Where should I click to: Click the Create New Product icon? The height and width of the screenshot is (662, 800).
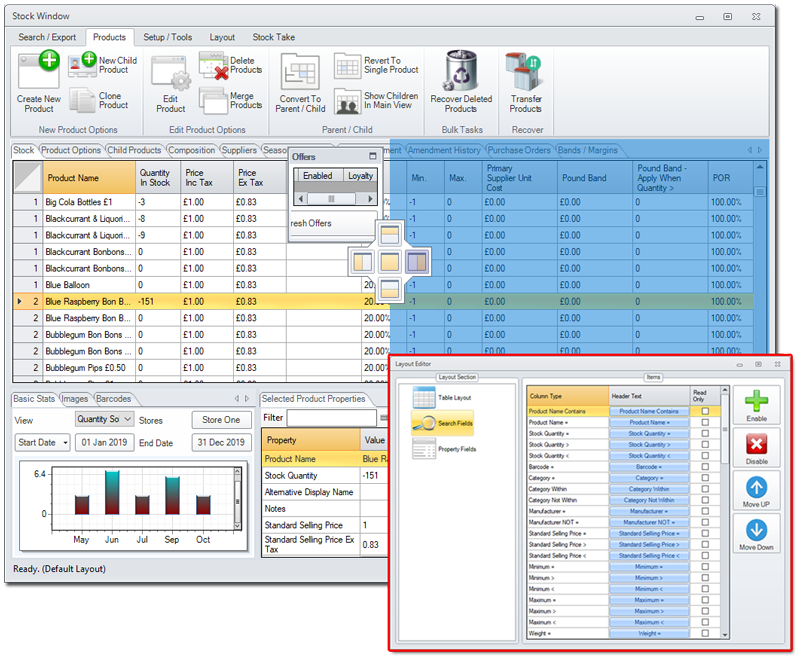pos(39,70)
